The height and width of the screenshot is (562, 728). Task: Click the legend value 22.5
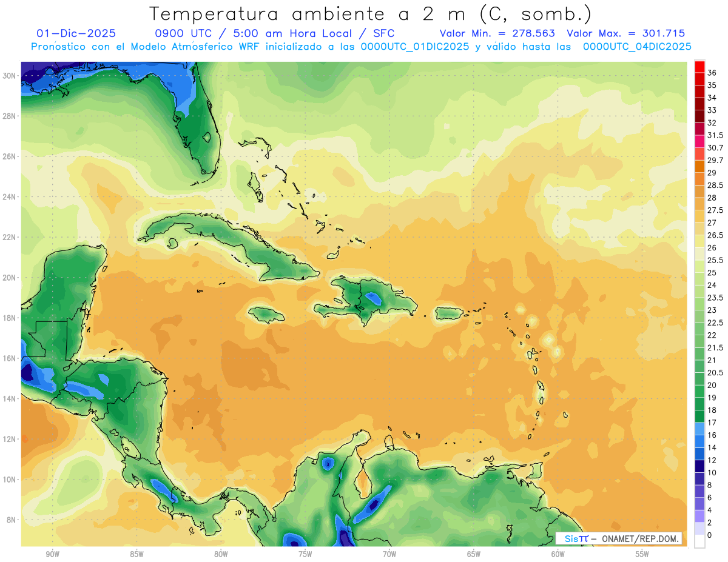pyautogui.click(x=715, y=323)
